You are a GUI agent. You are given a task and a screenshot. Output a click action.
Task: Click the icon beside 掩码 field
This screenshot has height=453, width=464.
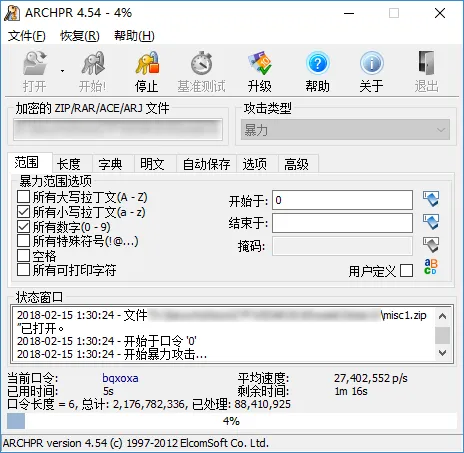(431, 245)
